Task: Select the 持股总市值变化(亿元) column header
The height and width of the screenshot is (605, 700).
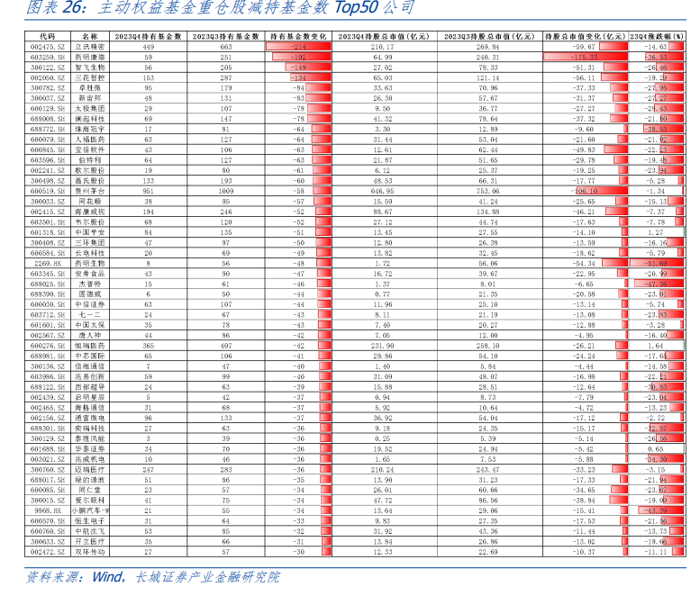Action: coord(585,35)
